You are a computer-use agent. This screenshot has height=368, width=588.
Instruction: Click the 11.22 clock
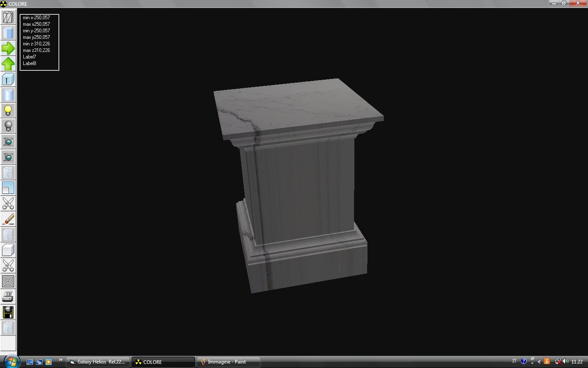(x=577, y=361)
